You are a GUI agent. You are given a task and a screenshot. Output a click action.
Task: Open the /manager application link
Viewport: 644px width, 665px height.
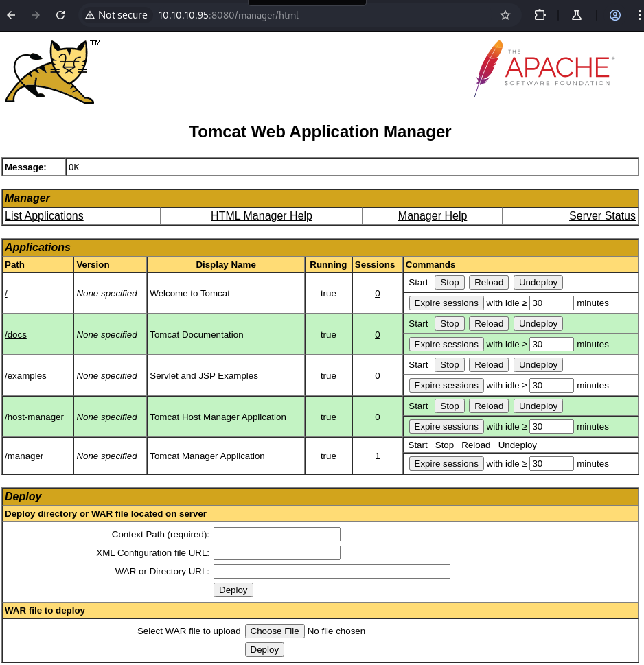[x=24, y=456]
